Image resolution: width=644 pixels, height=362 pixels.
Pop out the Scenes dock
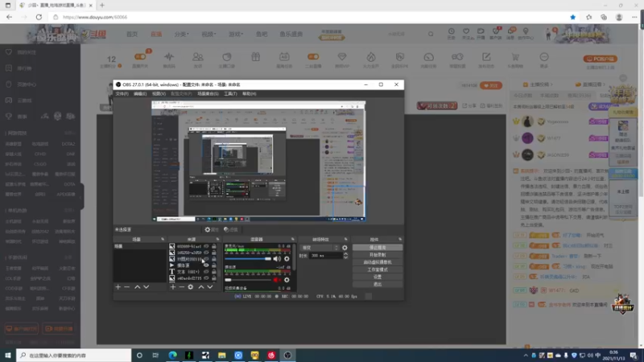163,239
